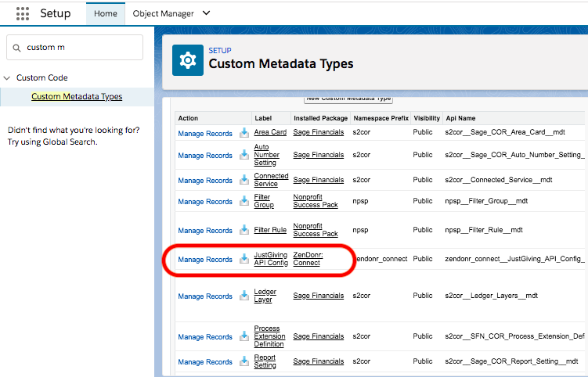The image size is (588, 377).
Task: Click download icon in JustGiving API Config row
Action: pos(244,259)
